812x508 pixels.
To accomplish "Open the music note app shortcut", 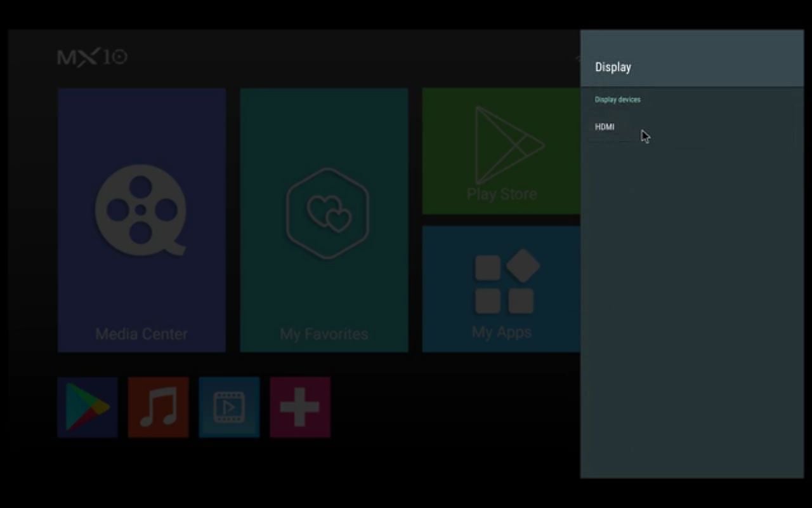I will pos(159,407).
